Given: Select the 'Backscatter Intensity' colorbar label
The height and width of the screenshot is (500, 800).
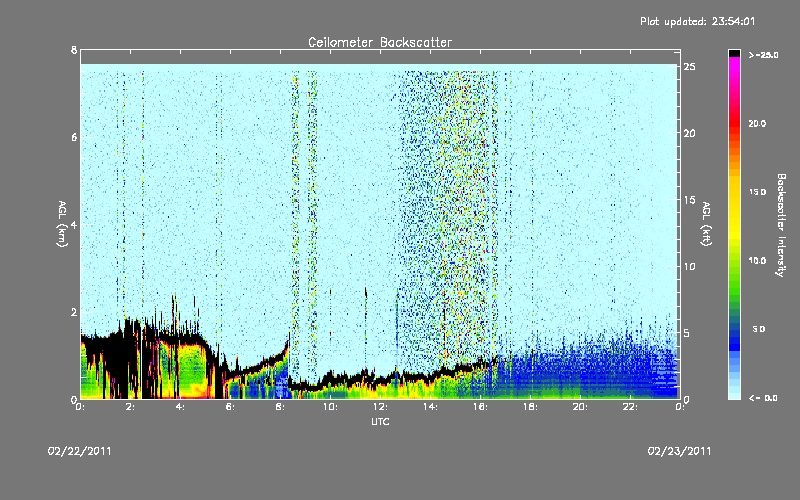Looking at the screenshot, I should point(781,225).
